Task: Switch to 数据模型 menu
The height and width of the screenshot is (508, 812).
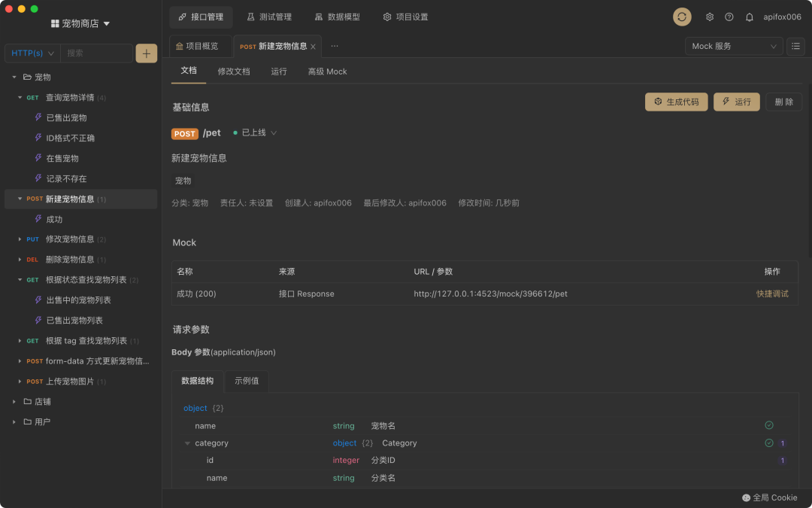Action: (337, 17)
